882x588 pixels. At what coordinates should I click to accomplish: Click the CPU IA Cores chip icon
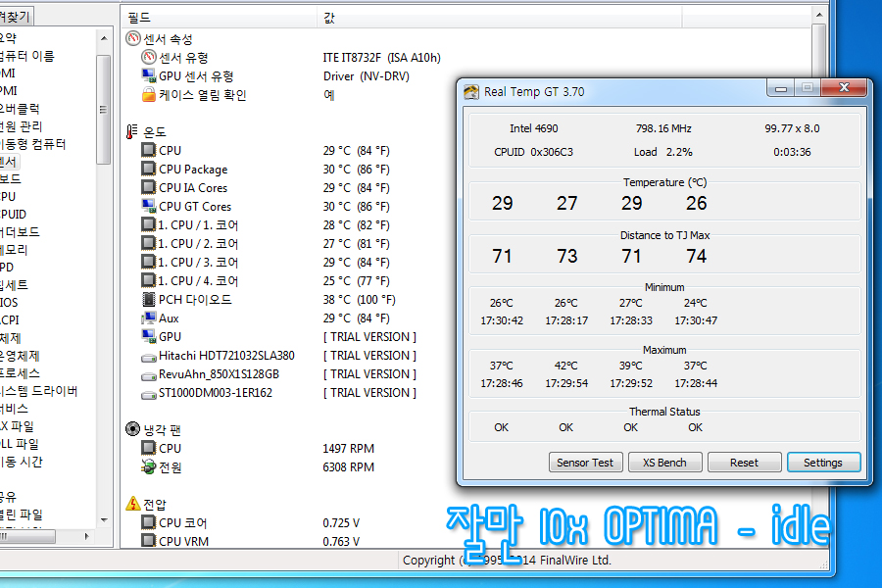tap(149, 187)
